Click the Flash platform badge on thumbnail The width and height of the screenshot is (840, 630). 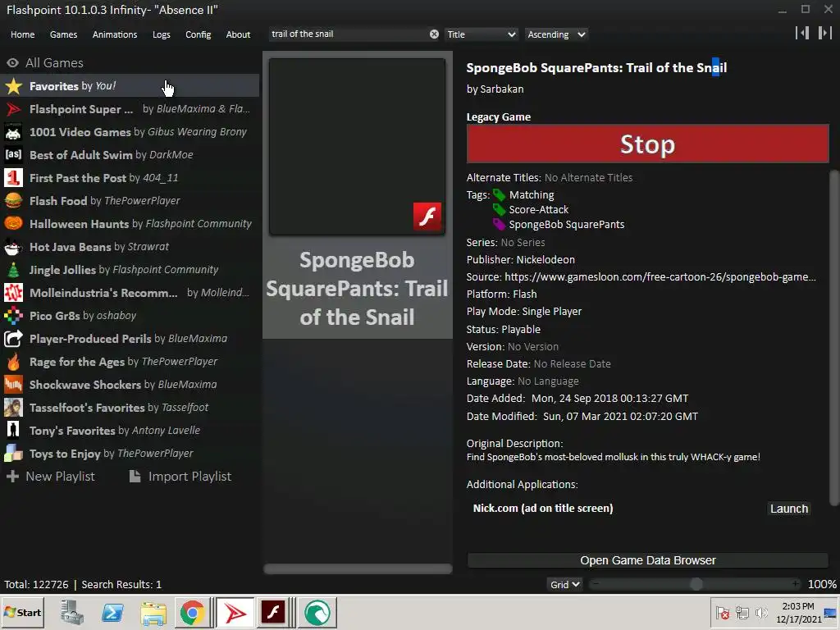427,217
